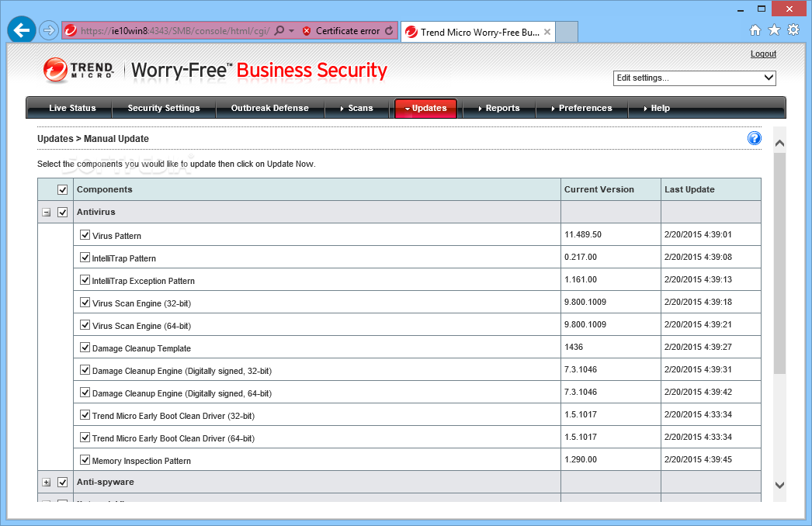The height and width of the screenshot is (526, 812).
Task: Click scrollbar down arrow
Action: (x=779, y=485)
